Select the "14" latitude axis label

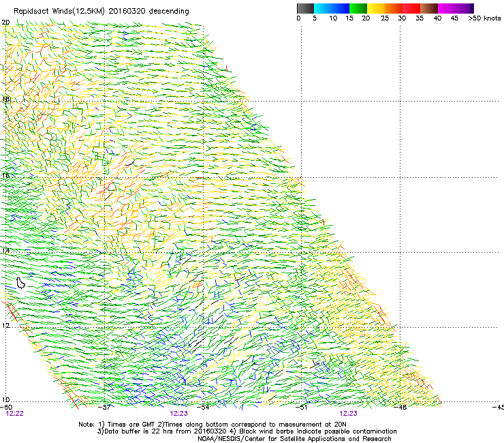coord(5,250)
